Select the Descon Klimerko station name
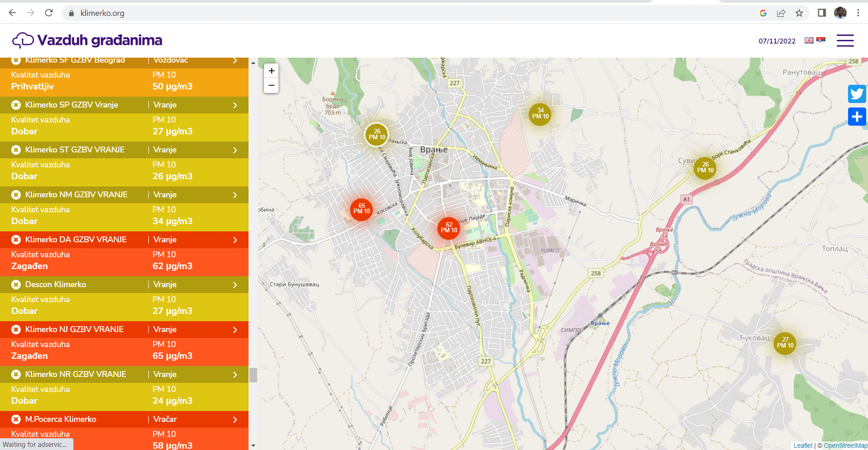 click(x=55, y=284)
